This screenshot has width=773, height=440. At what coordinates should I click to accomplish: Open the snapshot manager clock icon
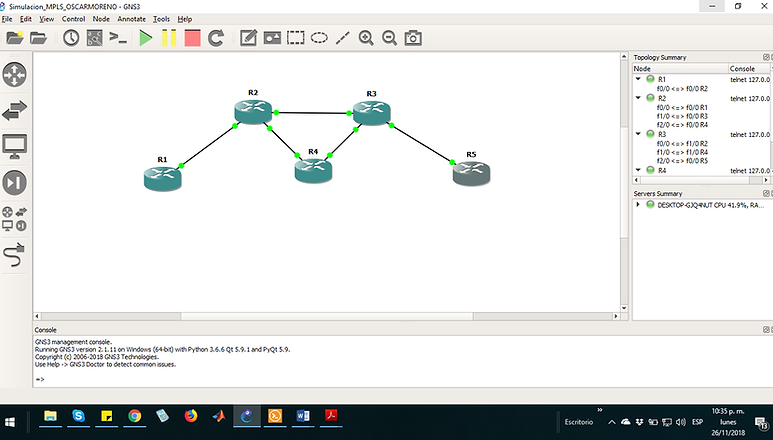71,38
